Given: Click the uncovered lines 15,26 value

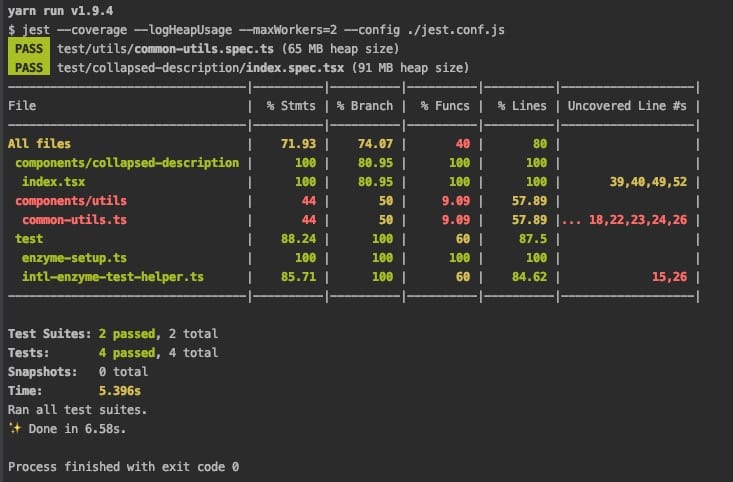Looking at the screenshot, I should [x=669, y=277].
